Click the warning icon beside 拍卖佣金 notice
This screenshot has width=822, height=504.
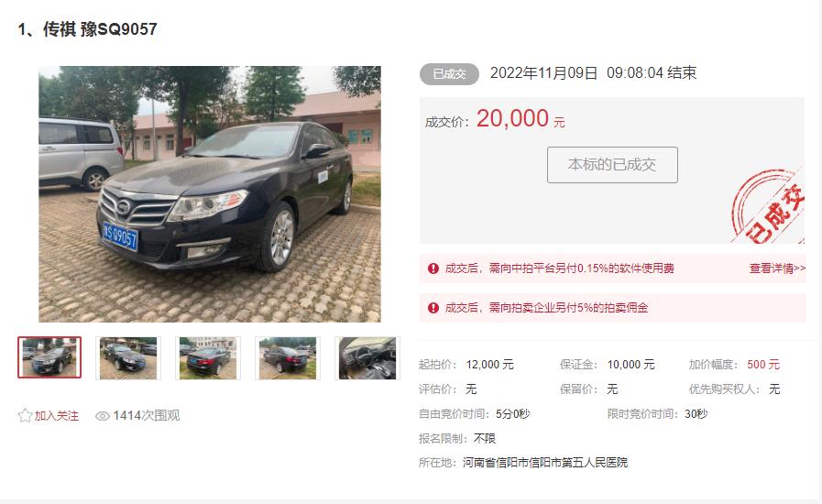click(x=433, y=308)
